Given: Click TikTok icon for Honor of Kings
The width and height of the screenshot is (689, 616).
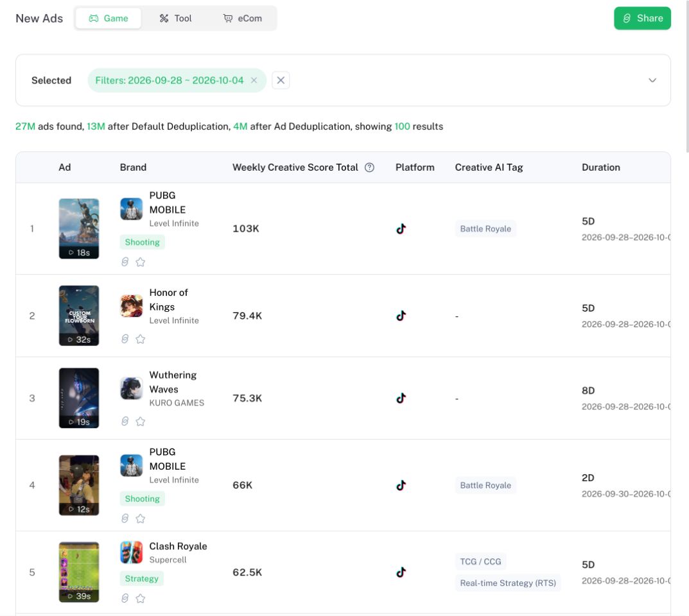Looking at the screenshot, I should tap(401, 316).
